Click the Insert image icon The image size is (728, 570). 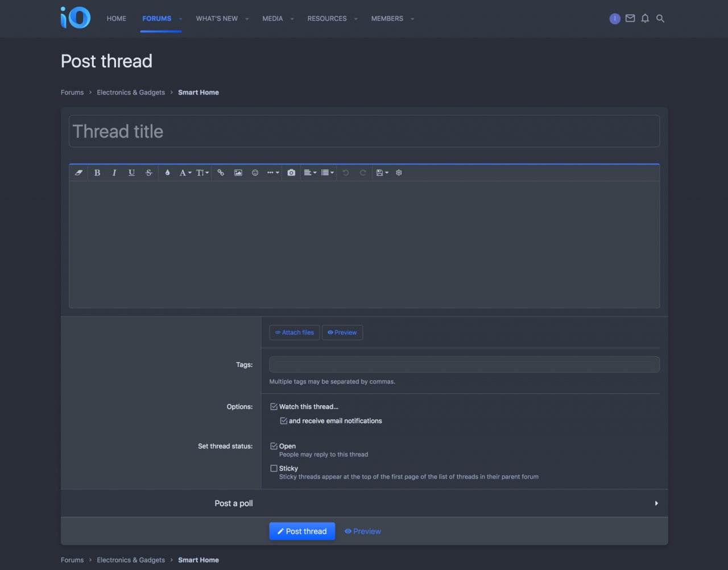[x=238, y=173]
